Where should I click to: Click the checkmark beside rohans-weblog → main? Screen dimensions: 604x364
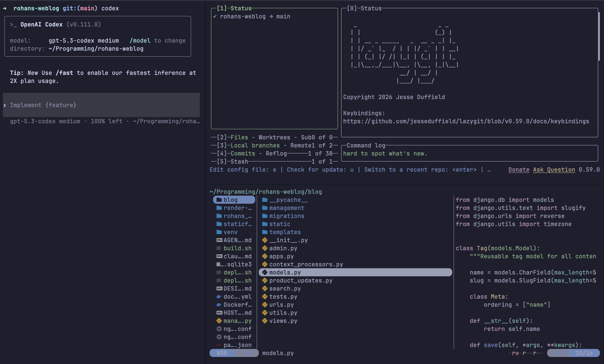pyautogui.click(x=215, y=16)
